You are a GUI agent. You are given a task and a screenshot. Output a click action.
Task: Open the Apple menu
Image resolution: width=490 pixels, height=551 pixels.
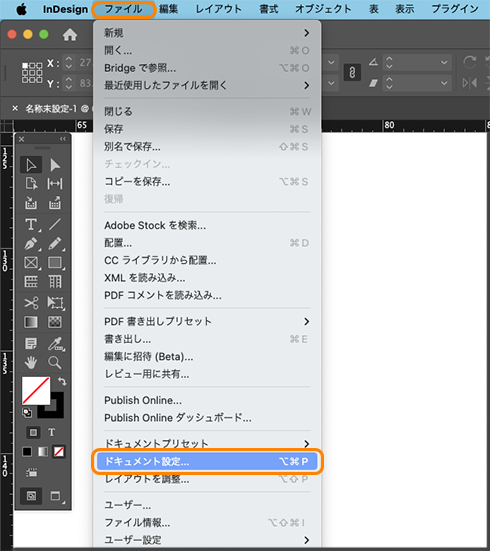coord(21,9)
